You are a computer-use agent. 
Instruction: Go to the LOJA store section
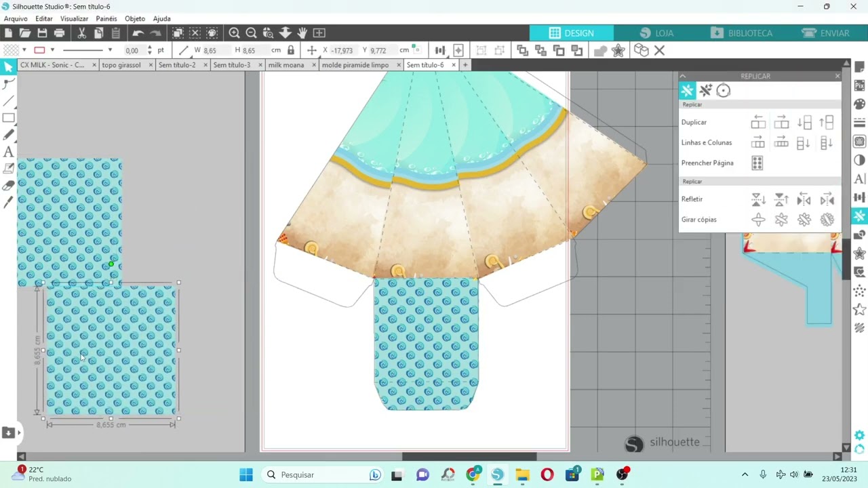tap(656, 33)
